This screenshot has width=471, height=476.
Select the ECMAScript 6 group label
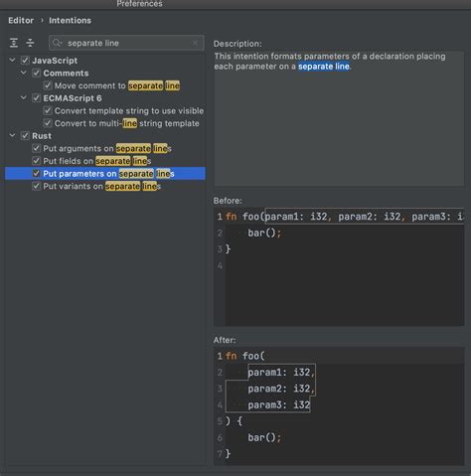pyautogui.click(x=73, y=98)
